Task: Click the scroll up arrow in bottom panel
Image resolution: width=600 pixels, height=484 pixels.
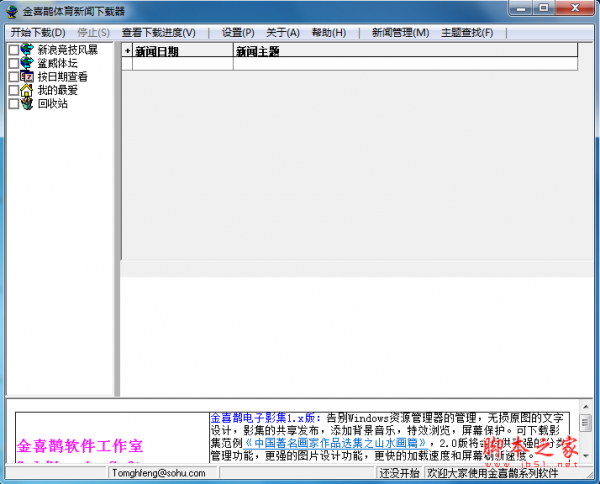Action: (586, 406)
